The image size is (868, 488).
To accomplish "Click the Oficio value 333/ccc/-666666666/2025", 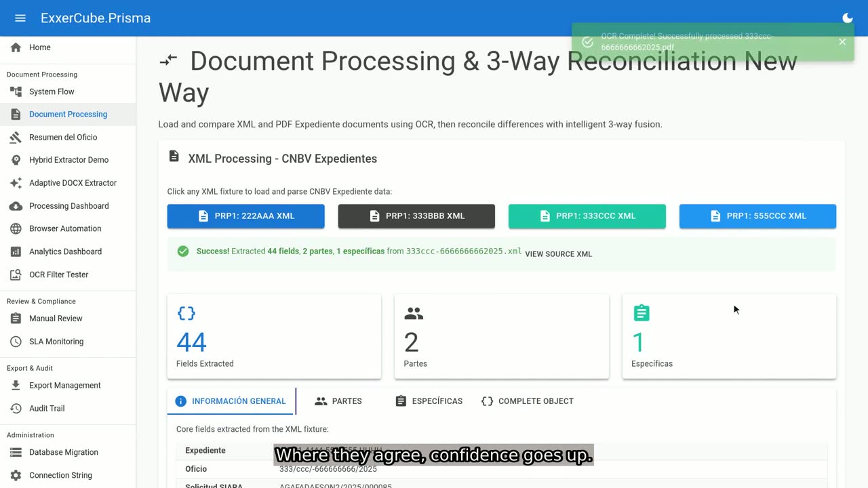I will click(x=328, y=469).
